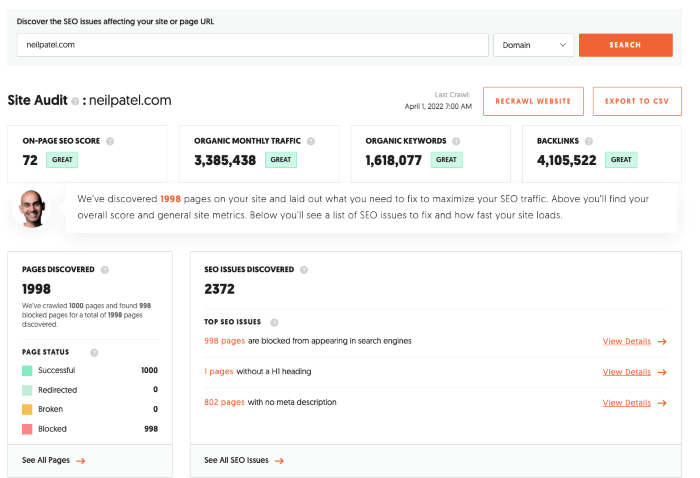The height and width of the screenshot is (478, 700).
Task: Click the light green Redirected status swatch
Action: point(27,390)
